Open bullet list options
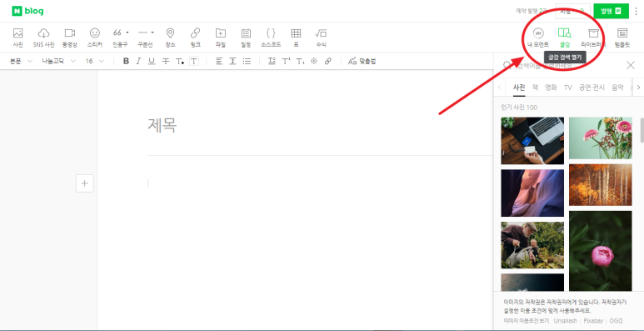The image size is (644, 331). pos(247,61)
